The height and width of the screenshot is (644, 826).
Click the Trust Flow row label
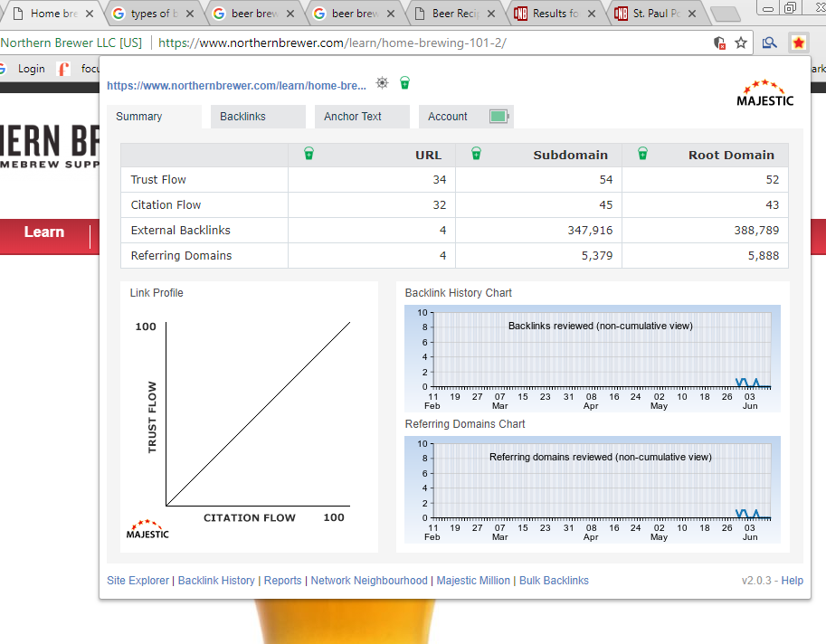(158, 180)
